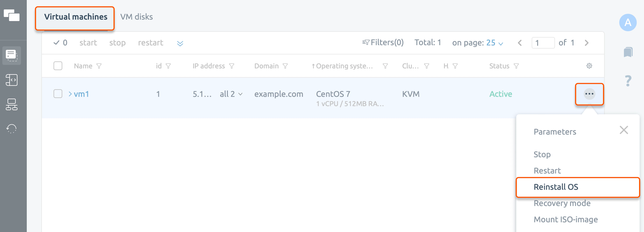Open the virtual machines sidebar icon
Screen dimensions: 644x232
tap(11, 55)
